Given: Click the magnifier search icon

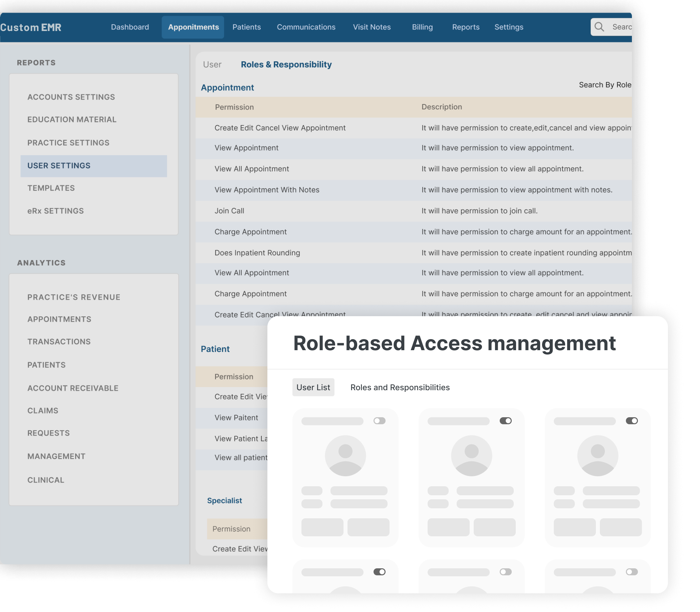Looking at the screenshot, I should [x=599, y=27].
